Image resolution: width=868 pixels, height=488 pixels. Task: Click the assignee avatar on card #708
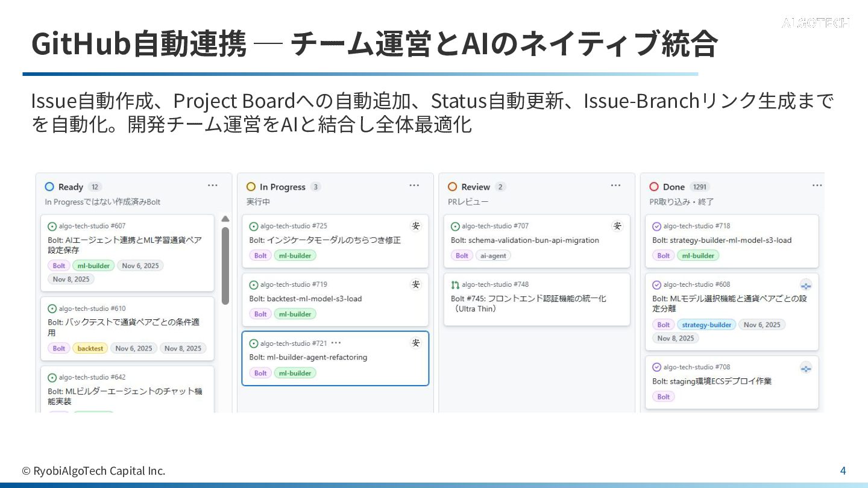coord(806,368)
